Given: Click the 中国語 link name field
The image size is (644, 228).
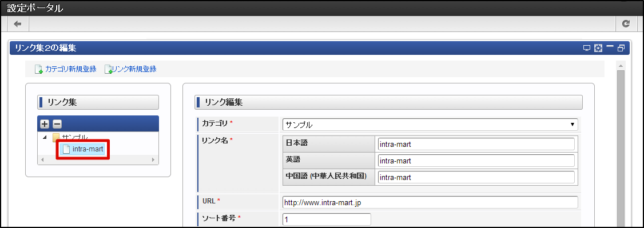Looking at the screenshot, I should [x=476, y=178].
